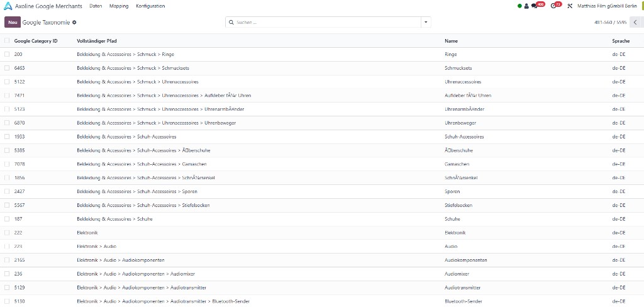Viewport: 644px width, 307px height.
Task: Click the Neu button
Action: tap(13, 22)
